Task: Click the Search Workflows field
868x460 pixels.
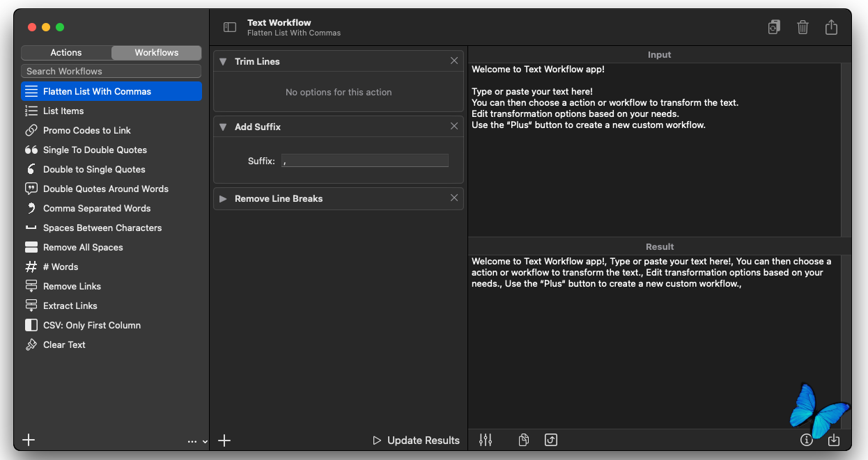Action: [x=111, y=71]
